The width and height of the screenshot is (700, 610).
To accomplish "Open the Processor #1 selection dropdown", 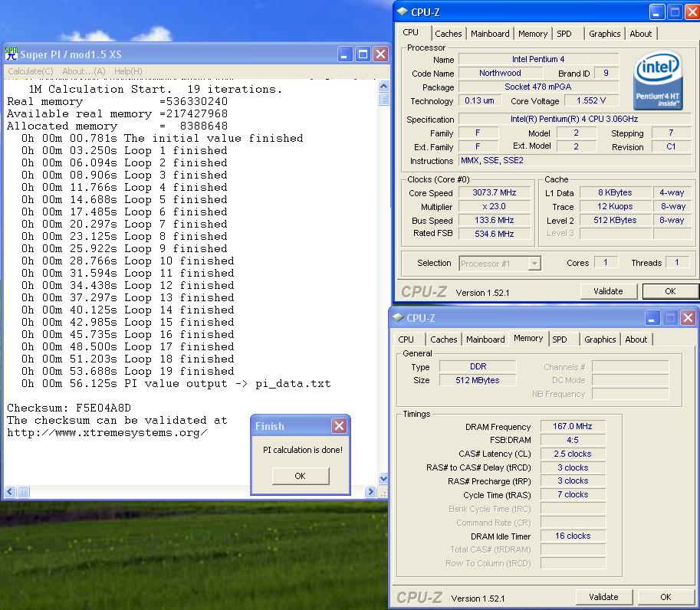I will (534, 264).
